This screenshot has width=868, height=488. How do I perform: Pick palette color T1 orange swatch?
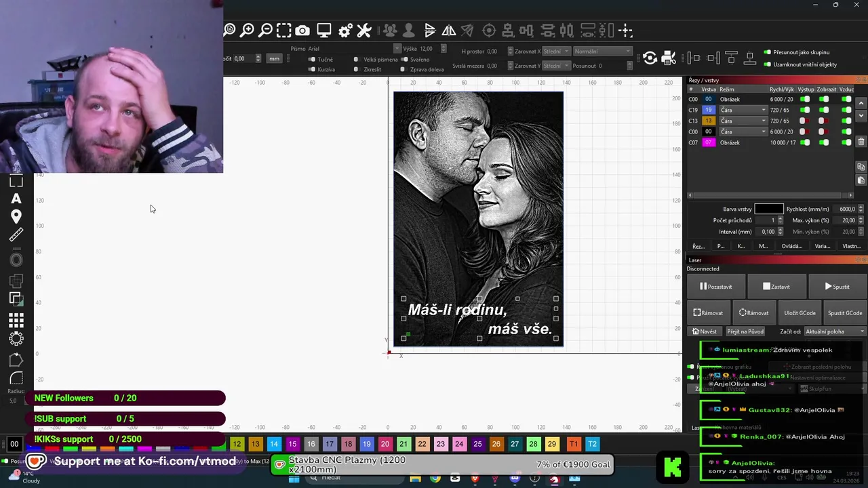click(574, 444)
